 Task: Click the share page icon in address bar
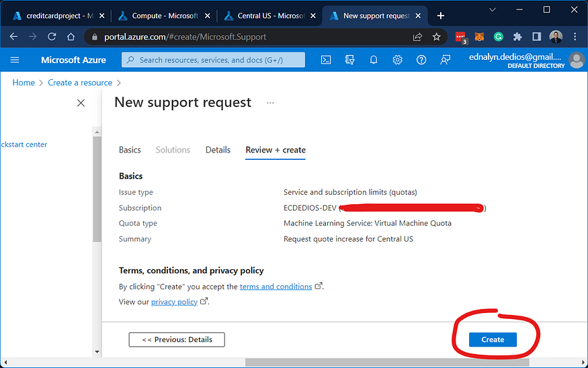[417, 37]
